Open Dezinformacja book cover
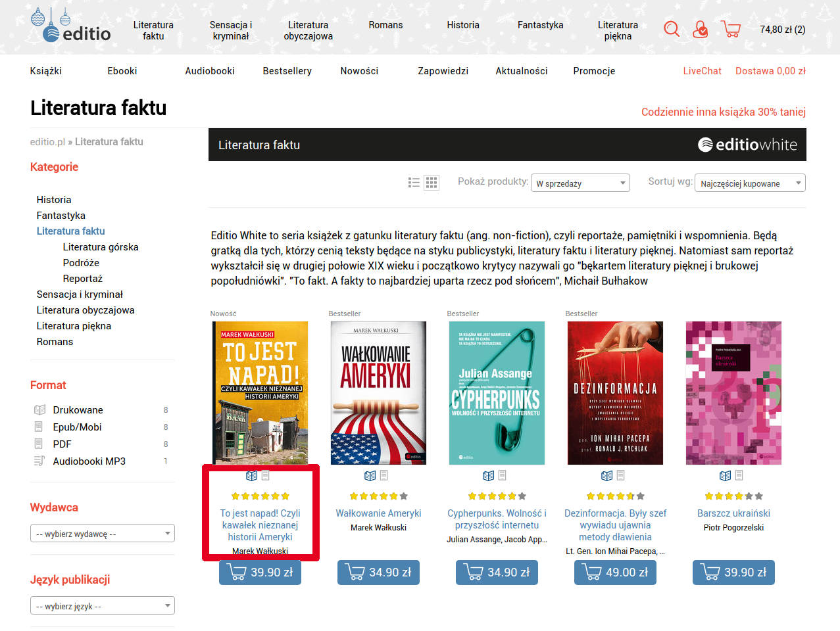 pos(615,393)
